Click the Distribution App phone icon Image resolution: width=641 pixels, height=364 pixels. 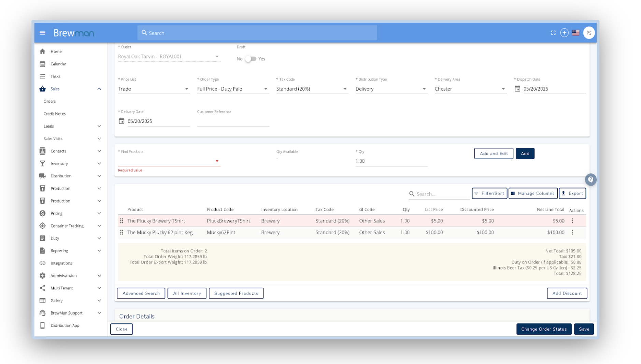coord(42,325)
